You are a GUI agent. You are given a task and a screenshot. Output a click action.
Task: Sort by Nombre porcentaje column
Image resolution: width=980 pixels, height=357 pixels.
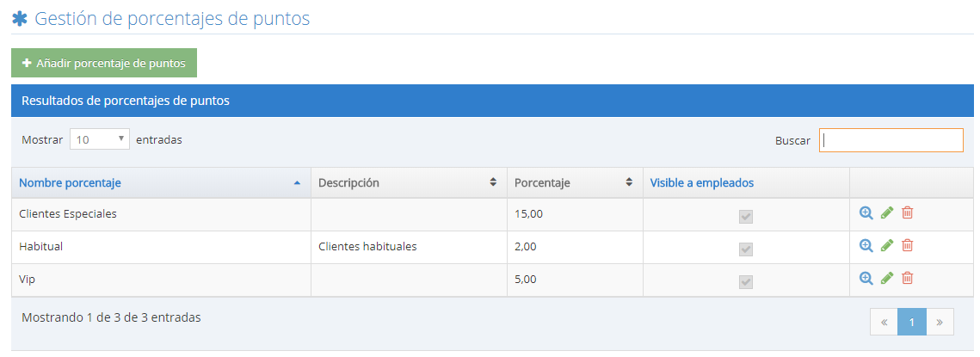point(159,182)
